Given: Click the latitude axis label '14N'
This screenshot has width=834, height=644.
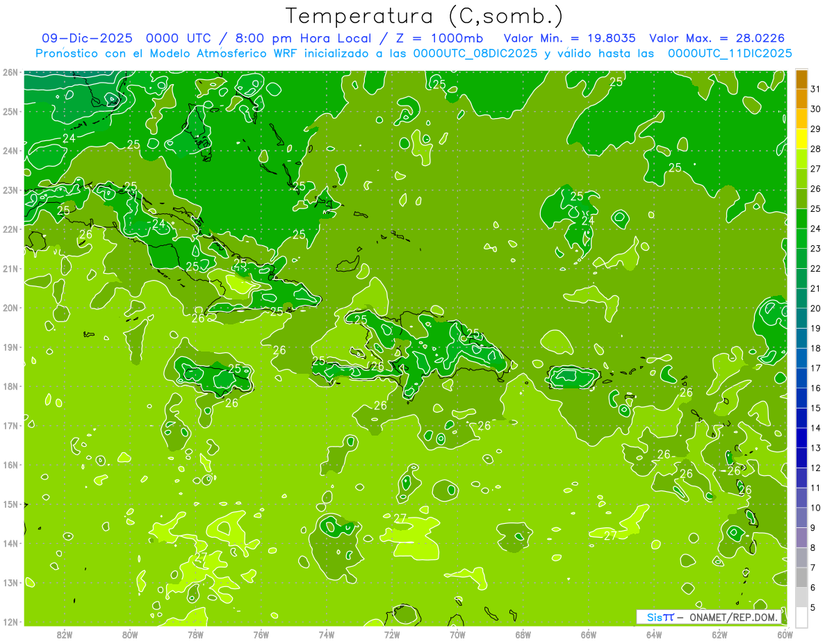Looking at the screenshot, I should 10,543.
